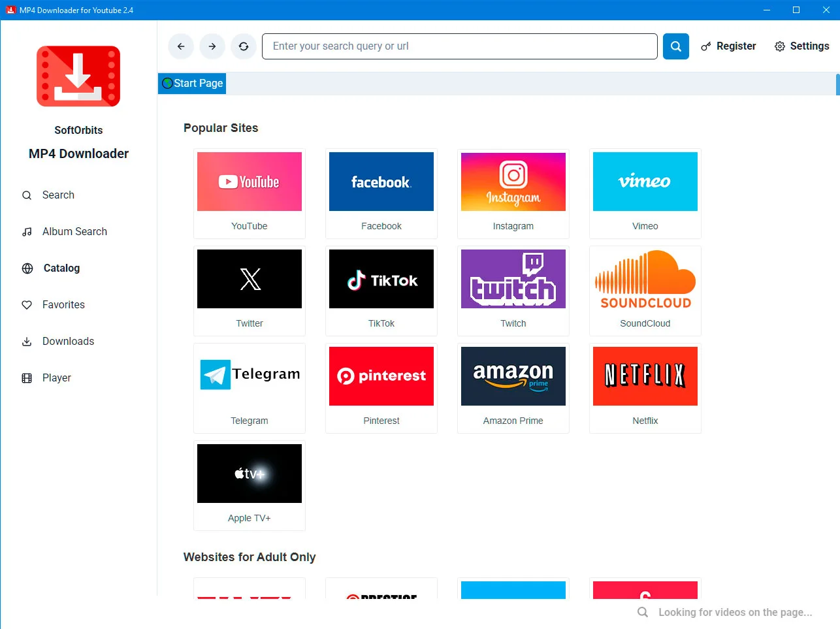Launch the built-in Player

click(x=56, y=378)
